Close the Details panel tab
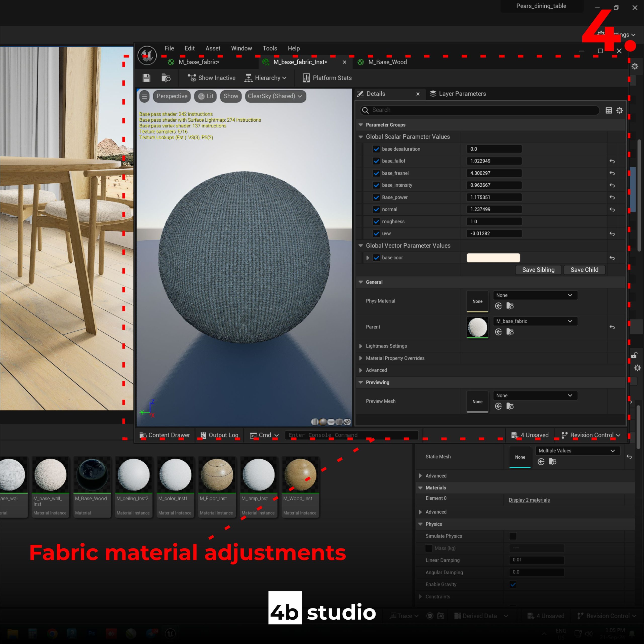 point(418,94)
